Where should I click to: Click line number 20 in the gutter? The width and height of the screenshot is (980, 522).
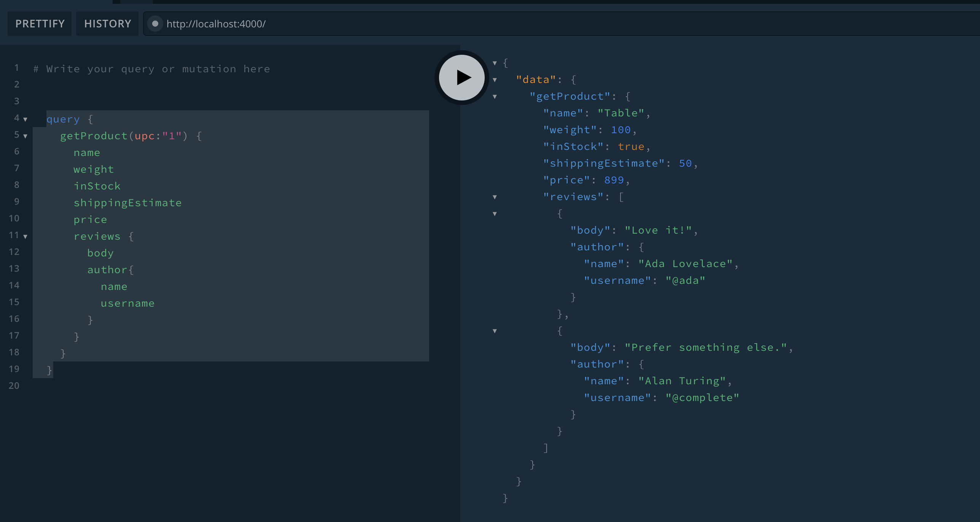coord(14,385)
